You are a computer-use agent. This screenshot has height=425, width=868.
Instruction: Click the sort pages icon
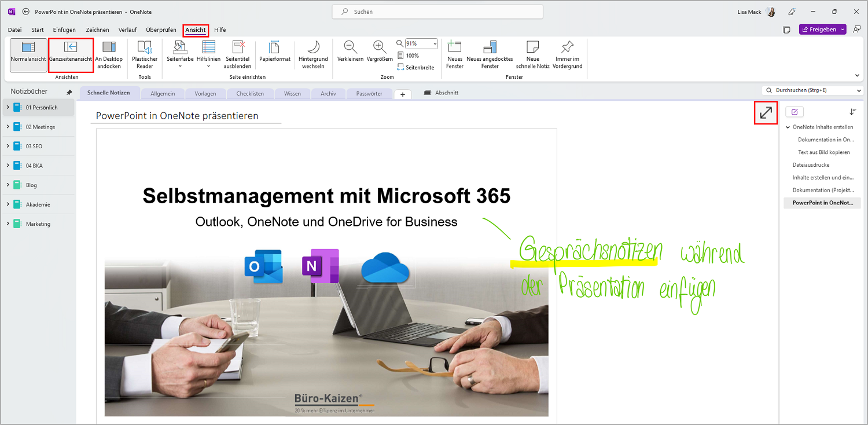(x=853, y=112)
